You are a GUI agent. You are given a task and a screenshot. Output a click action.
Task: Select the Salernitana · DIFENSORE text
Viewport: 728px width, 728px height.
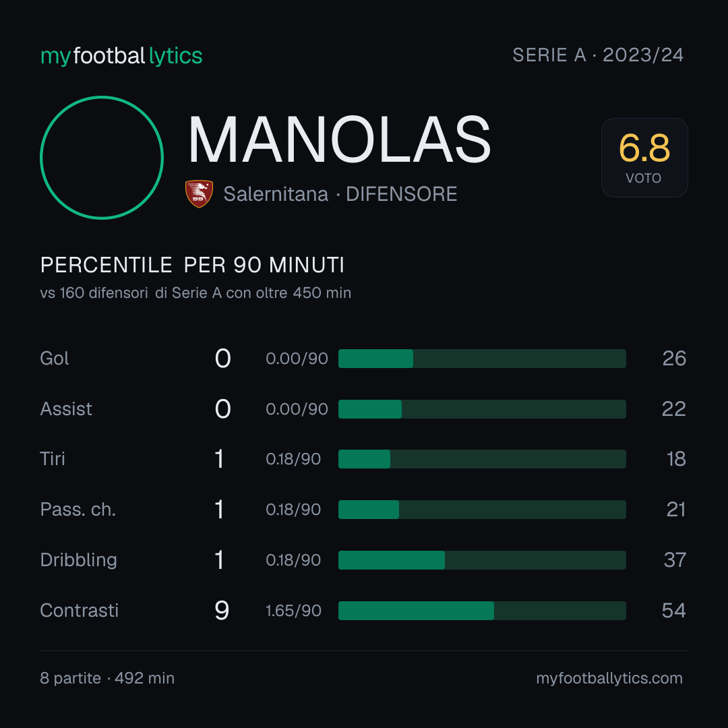point(340,194)
